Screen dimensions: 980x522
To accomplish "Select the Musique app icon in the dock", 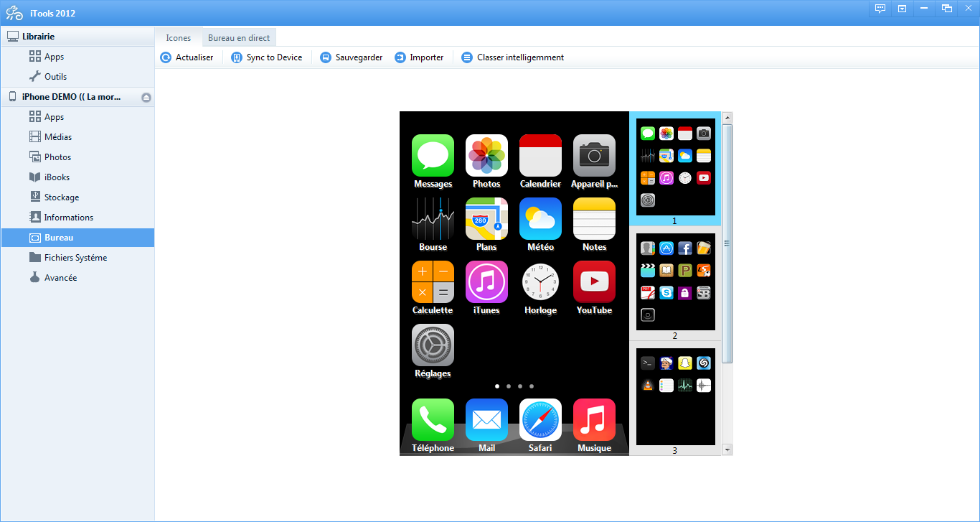I will [594, 419].
